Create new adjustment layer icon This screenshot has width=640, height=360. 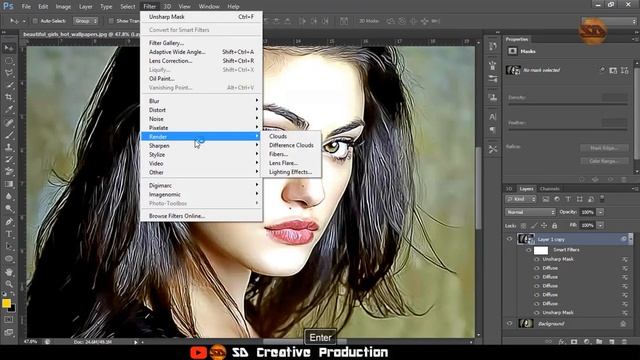pyautogui.click(x=587, y=342)
